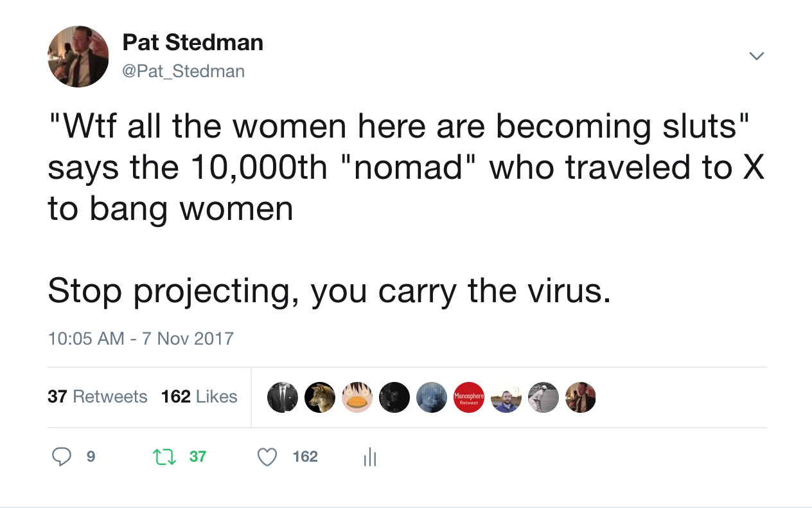Click the Pat Stedman display name
The height and width of the screenshot is (508, 812).
[193, 42]
